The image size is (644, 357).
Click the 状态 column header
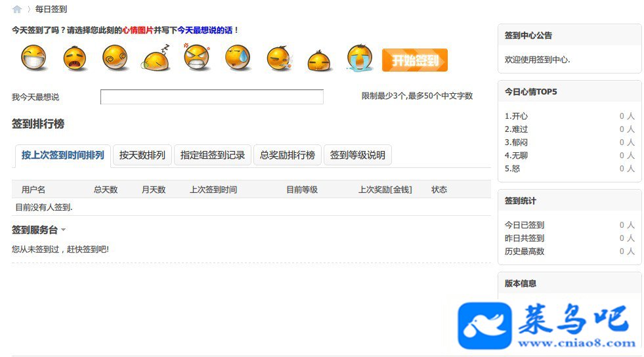(439, 190)
